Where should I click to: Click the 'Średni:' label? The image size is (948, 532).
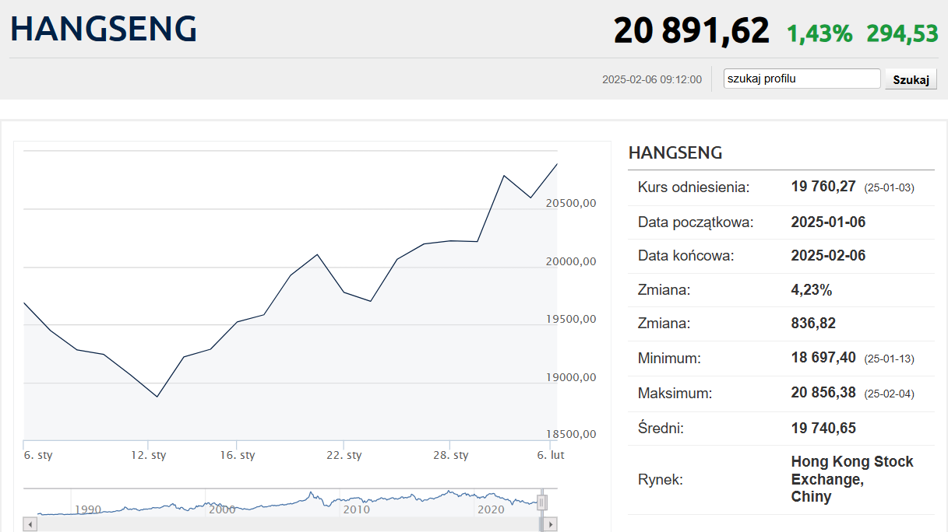(x=661, y=428)
